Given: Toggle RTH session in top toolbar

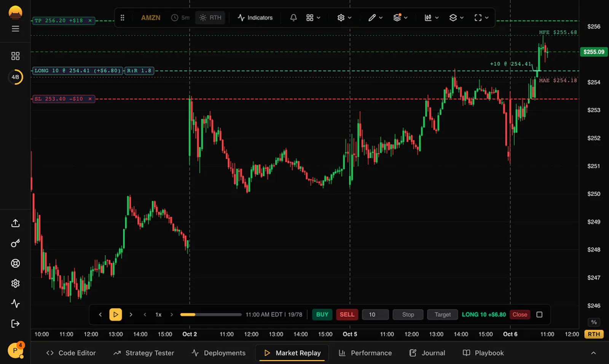Looking at the screenshot, I should [210, 17].
